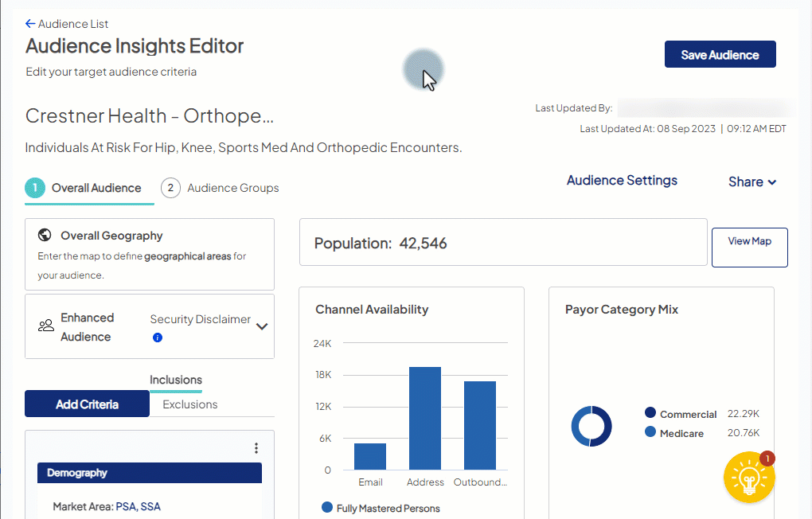Save the audience
Screen dimensions: 812x519
point(720,53)
